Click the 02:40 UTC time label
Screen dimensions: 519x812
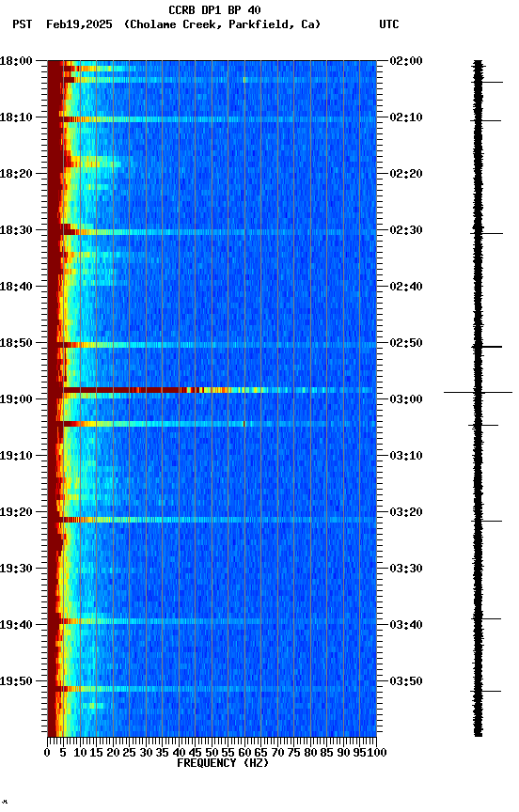point(406,287)
